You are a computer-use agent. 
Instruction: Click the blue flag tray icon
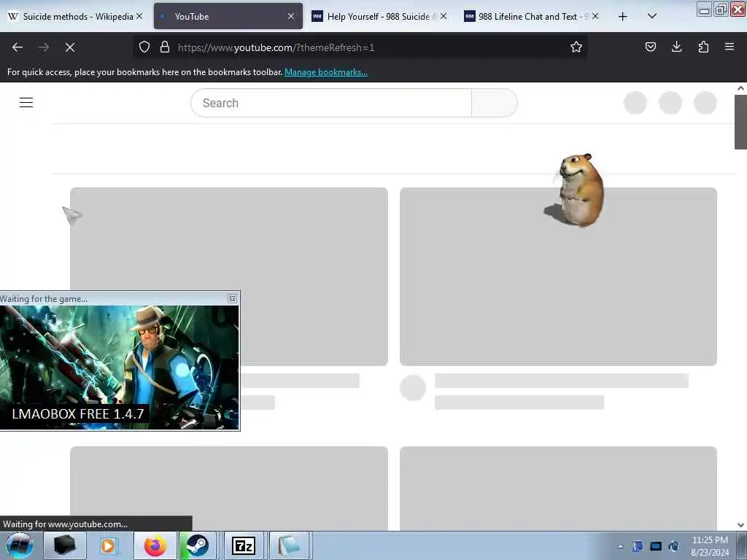click(638, 546)
